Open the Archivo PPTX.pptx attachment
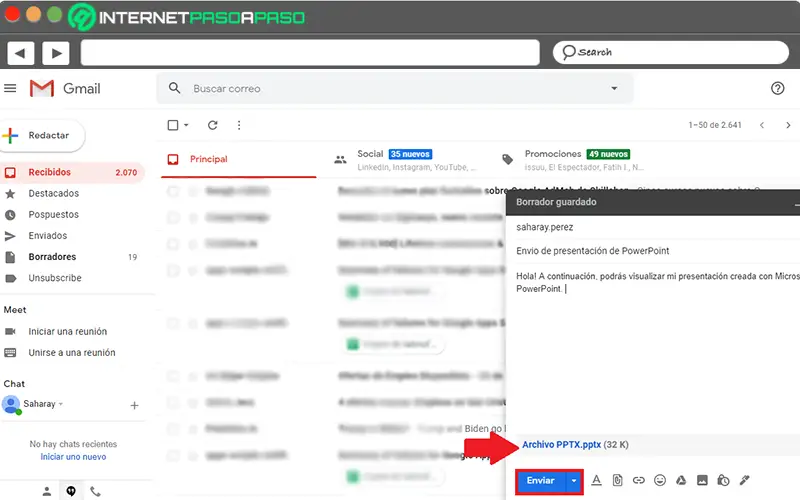 561,445
